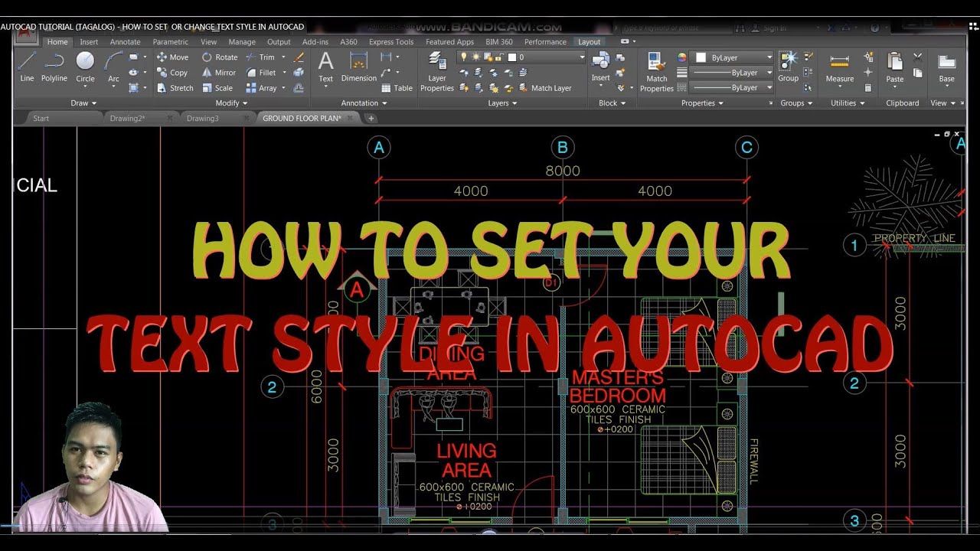Click the object color wheel icon
This screenshot has width=980, height=551.
click(682, 57)
